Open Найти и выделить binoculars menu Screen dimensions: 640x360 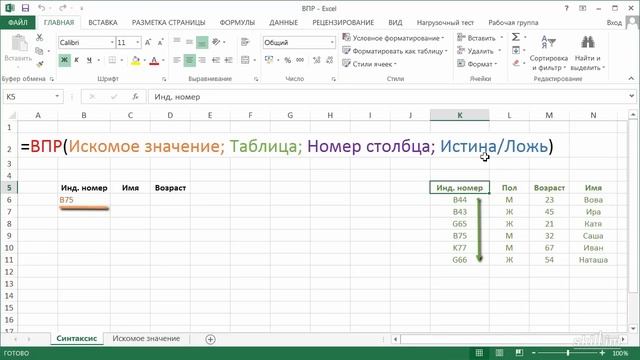pos(588,53)
